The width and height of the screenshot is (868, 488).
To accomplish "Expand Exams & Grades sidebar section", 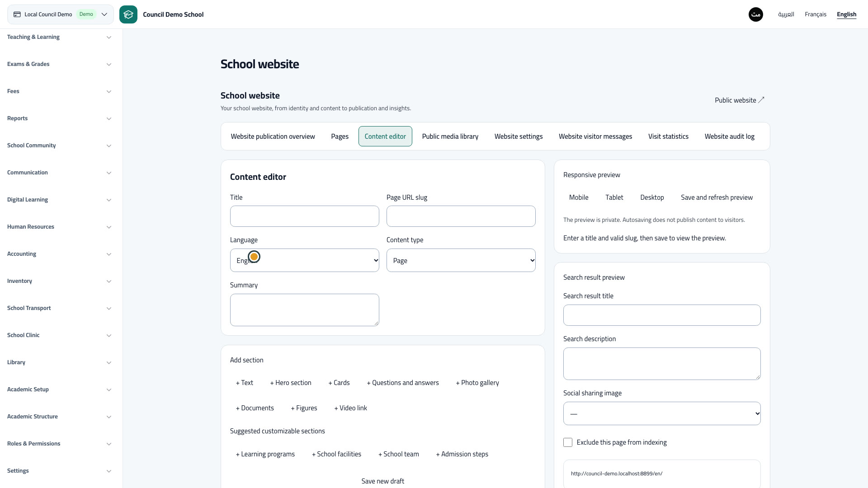I will coord(59,64).
